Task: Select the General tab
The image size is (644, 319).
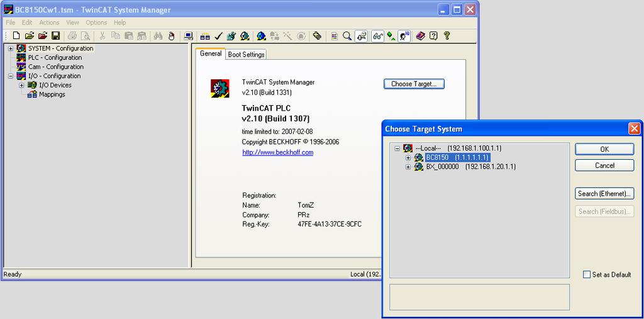Action: coord(211,54)
